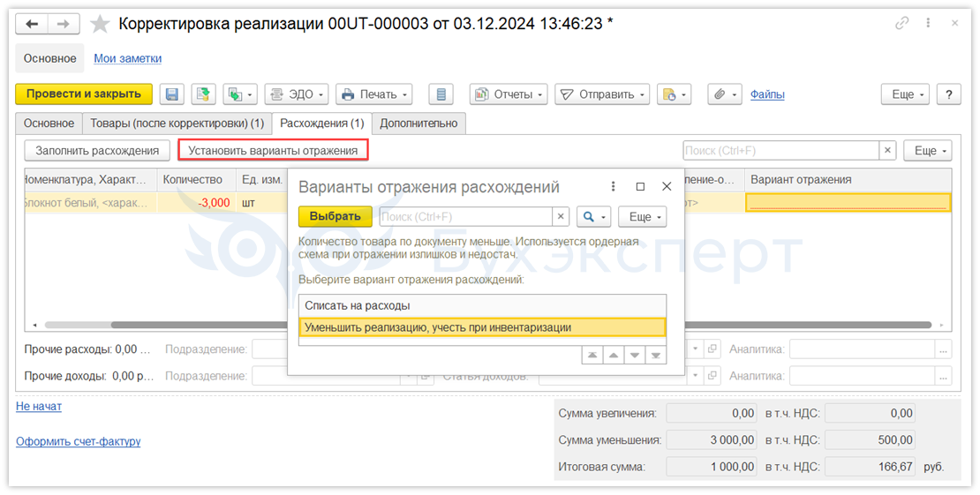Viewport: 980px width, 495px height.
Task: Click the horizontal scrollbar under the table
Action: pyautogui.click(x=177, y=325)
